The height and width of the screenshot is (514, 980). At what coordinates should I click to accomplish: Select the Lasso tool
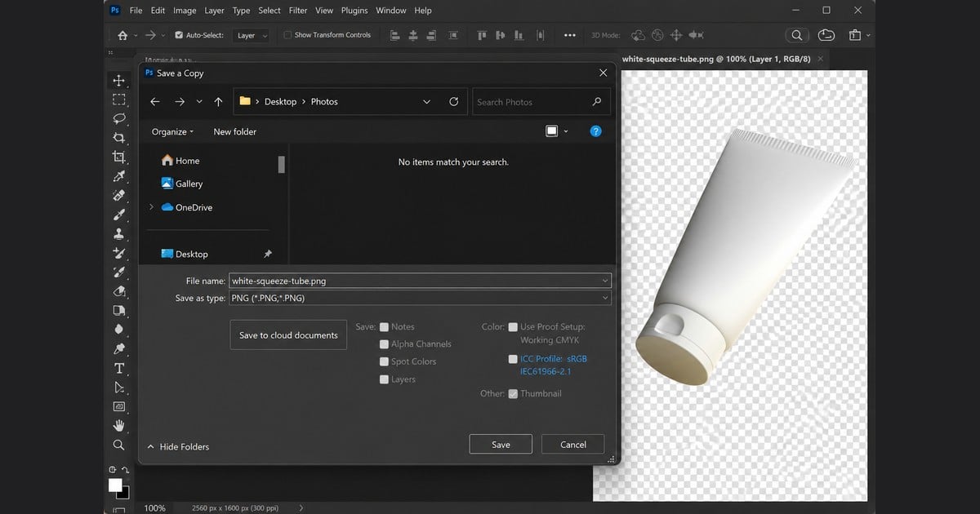coord(118,118)
